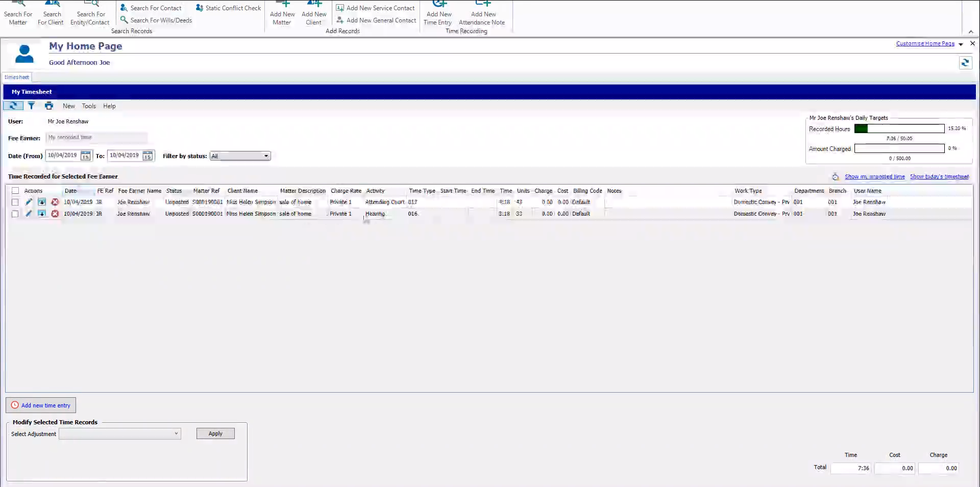980x487 pixels.
Task: Open the Filter by status dropdown
Action: 266,156
